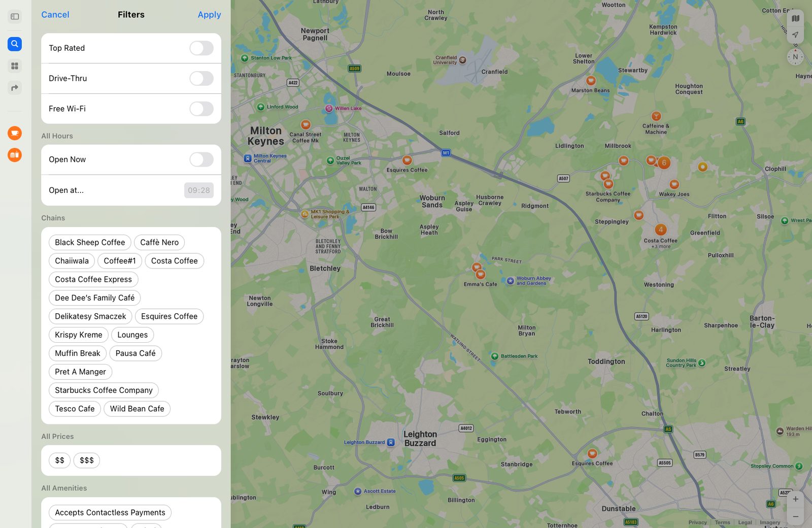Toggle the sidebar panel icon
The image size is (812, 528).
click(x=15, y=17)
